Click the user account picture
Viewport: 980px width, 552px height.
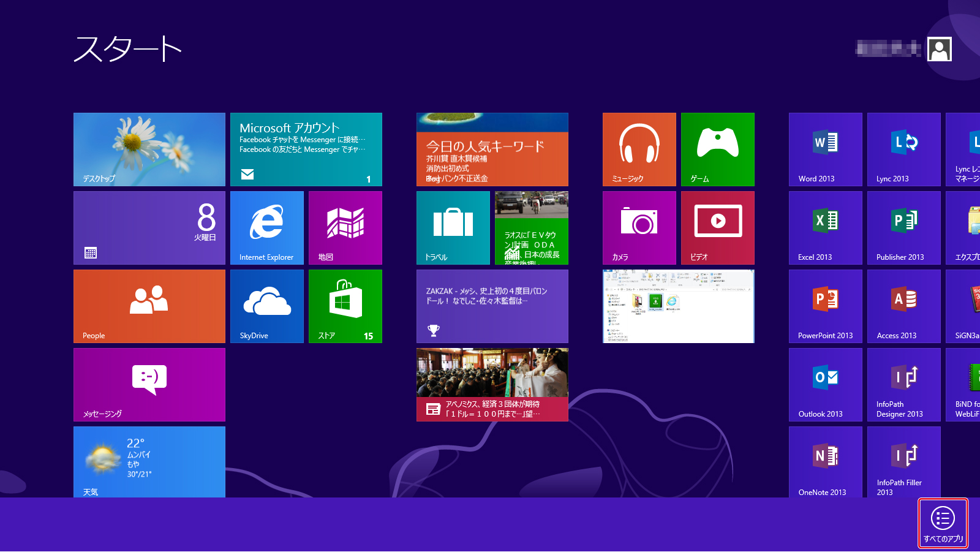(940, 49)
